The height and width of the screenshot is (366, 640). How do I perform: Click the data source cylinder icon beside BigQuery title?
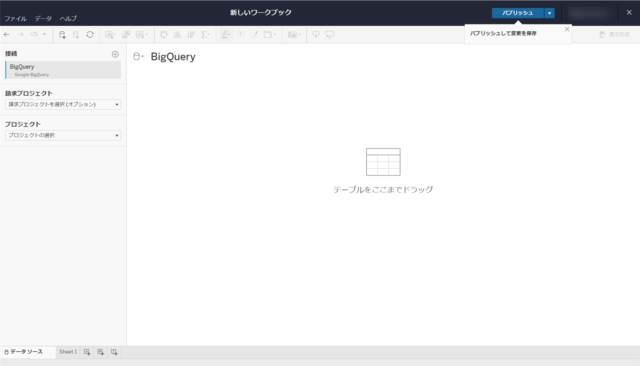pyautogui.click(x=138, y=57)
